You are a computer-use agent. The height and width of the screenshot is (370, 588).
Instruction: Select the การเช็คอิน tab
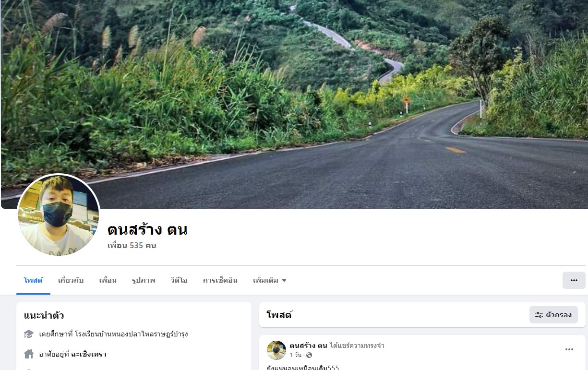(220, 280)
